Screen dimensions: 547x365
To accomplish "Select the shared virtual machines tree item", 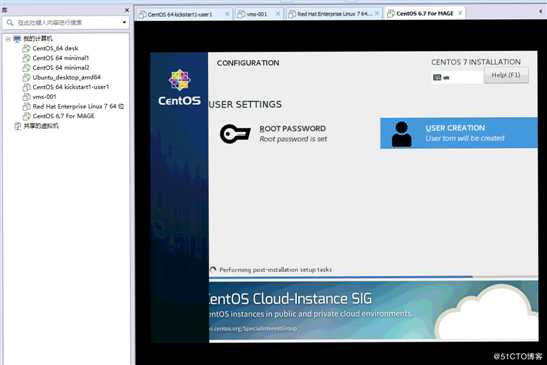I will click(x=41, y=126).
